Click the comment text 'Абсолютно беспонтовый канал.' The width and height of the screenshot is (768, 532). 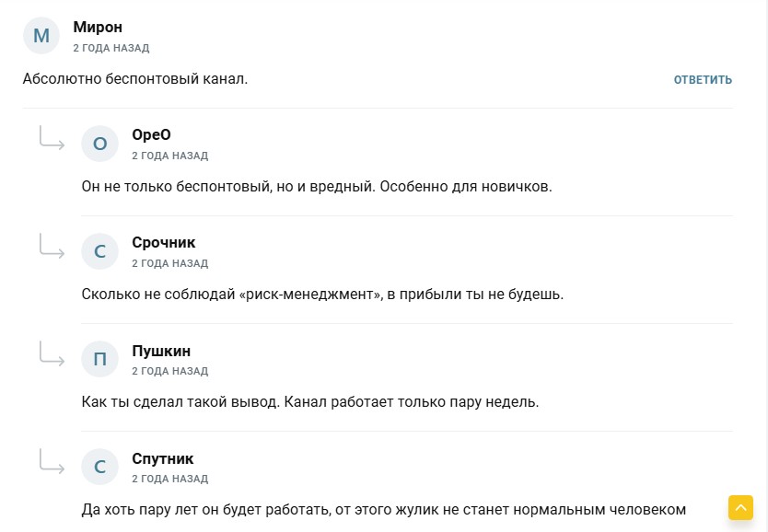(135, 79)
